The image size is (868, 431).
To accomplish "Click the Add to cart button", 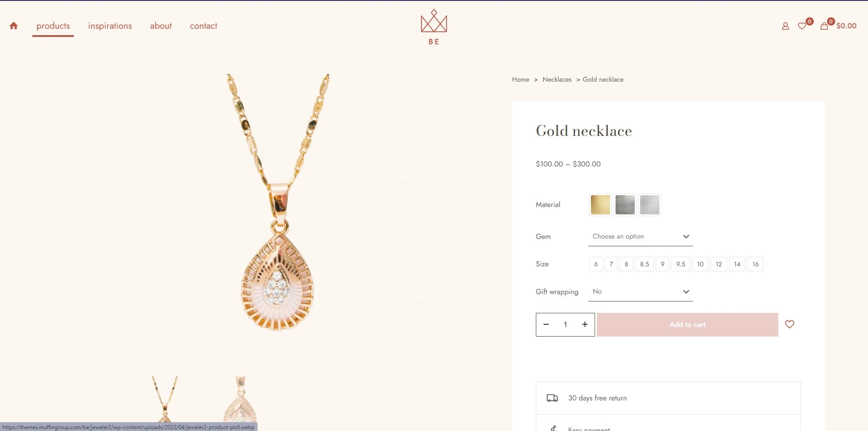I will tap(687, 325).
